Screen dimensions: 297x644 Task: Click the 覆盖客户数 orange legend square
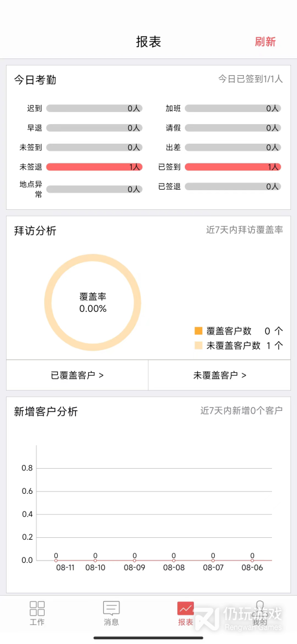(x=199, y=330)
